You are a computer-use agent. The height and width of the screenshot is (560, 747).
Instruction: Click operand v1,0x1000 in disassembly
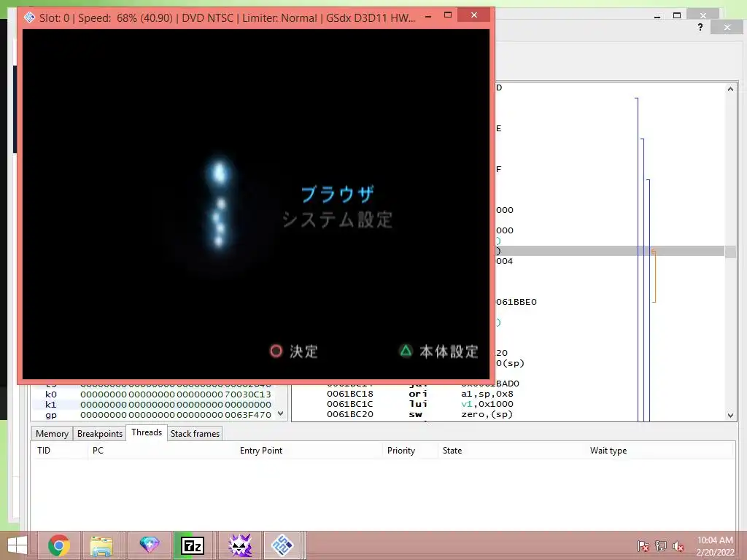click(487, 404)
